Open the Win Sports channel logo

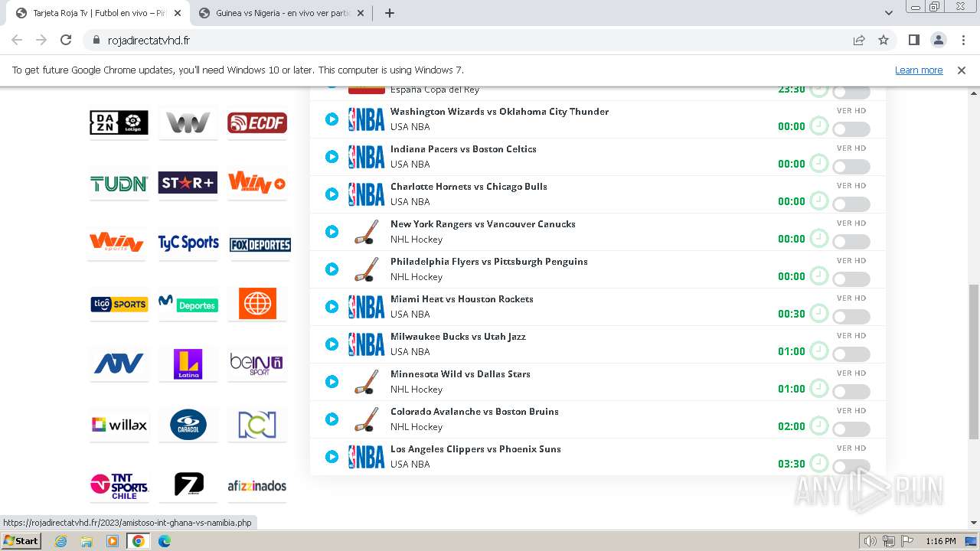pos(116,243)
